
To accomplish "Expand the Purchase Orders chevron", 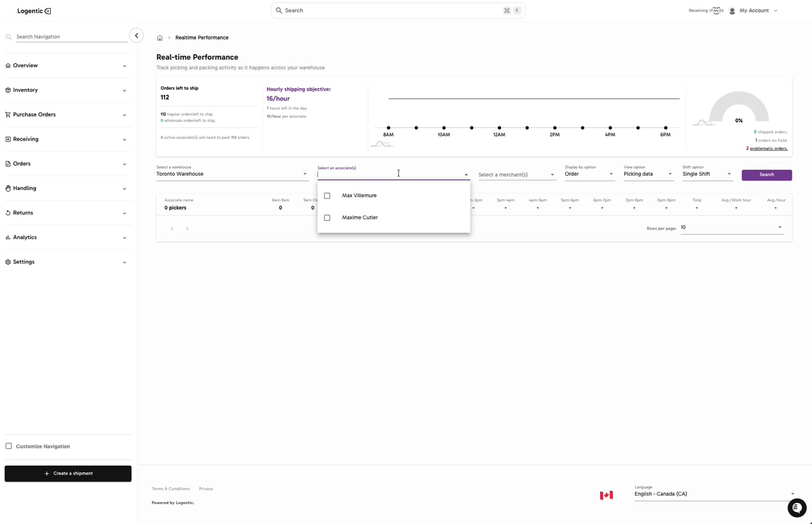I will point(125,115).
